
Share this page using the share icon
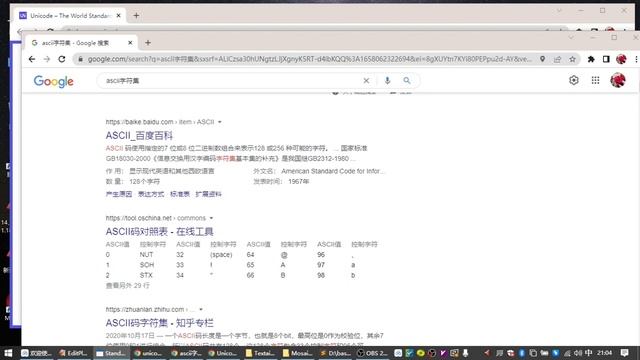click(x=558, y=59)
